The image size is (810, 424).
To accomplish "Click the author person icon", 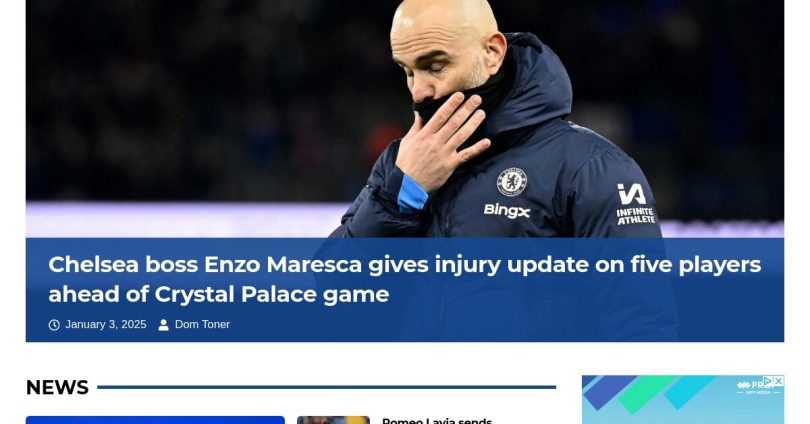I will point(164,325).
